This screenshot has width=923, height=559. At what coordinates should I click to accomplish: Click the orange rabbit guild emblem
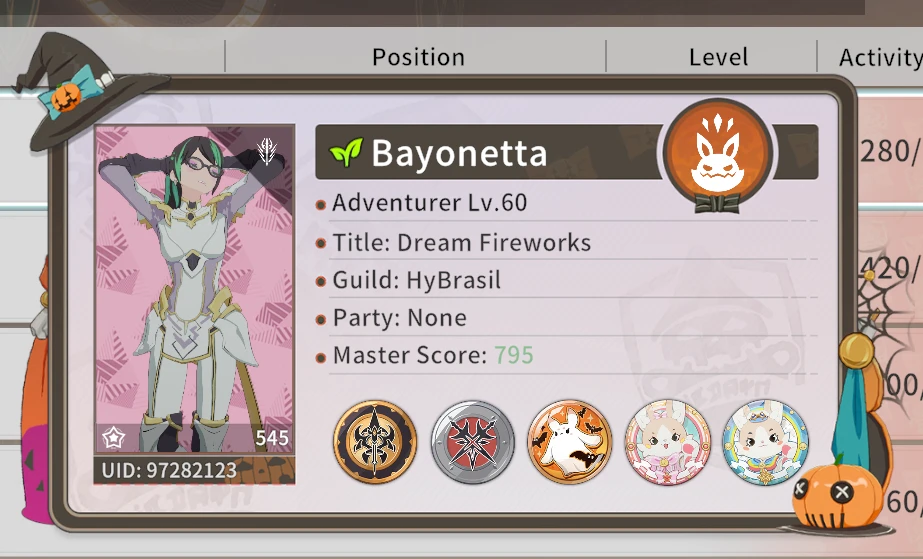pos(717,152)
